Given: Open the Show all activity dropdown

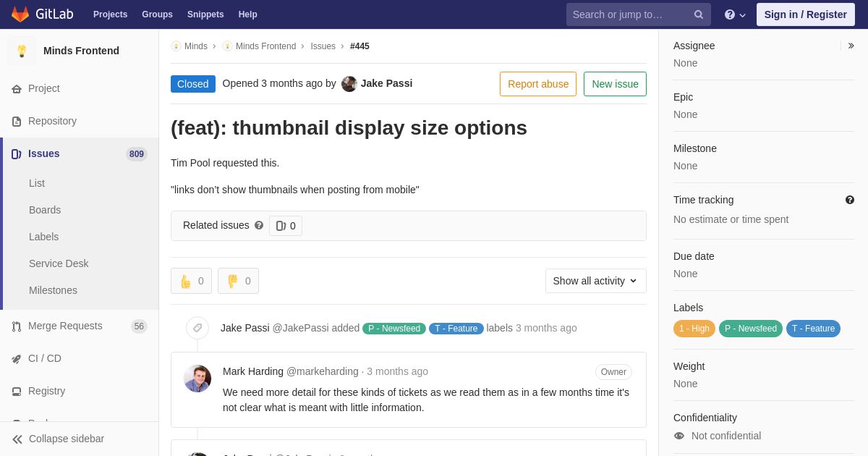Looking at the screenshot, I should [x=596, y=281].
